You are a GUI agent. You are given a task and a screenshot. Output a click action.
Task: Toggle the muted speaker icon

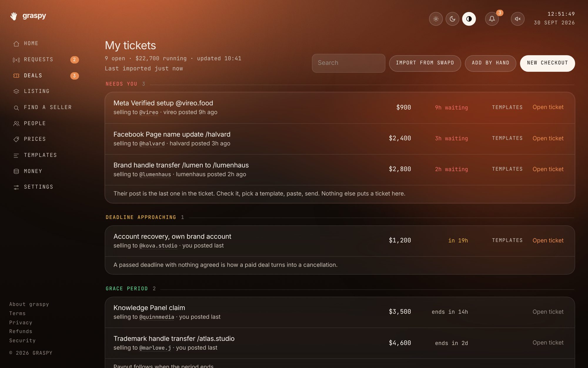pos(517,19)
